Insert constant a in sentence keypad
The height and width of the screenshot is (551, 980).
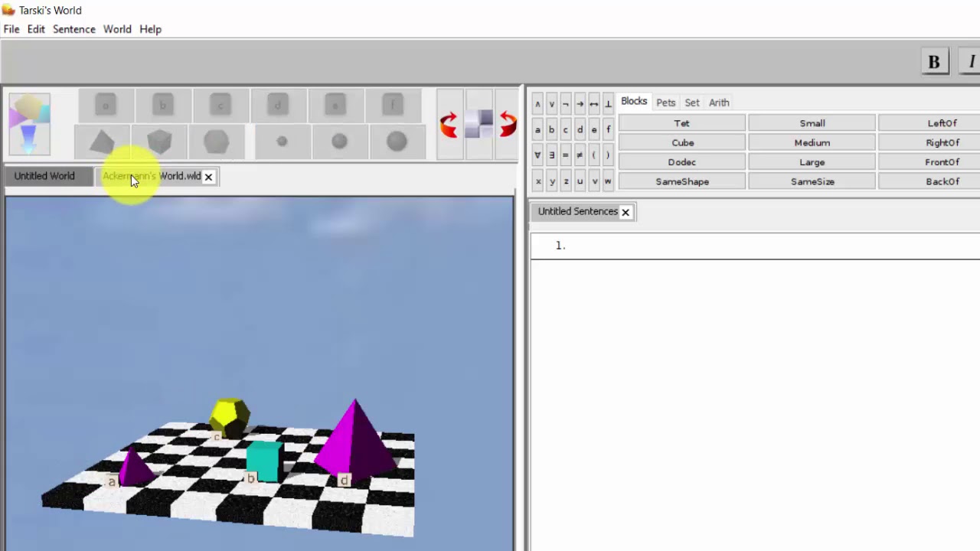pos(537,130)
